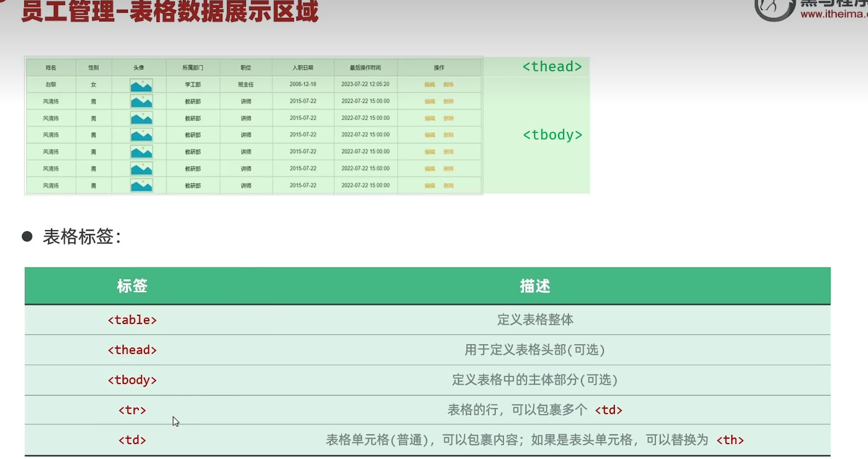Click the itheima logo icon at top right
This screenshot has width=868, height=459.
774,8
